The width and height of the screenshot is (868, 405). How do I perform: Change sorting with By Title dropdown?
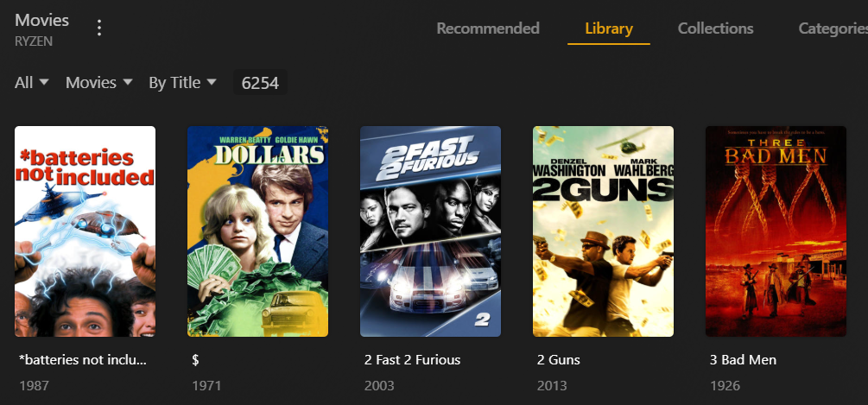click(182, 82)
